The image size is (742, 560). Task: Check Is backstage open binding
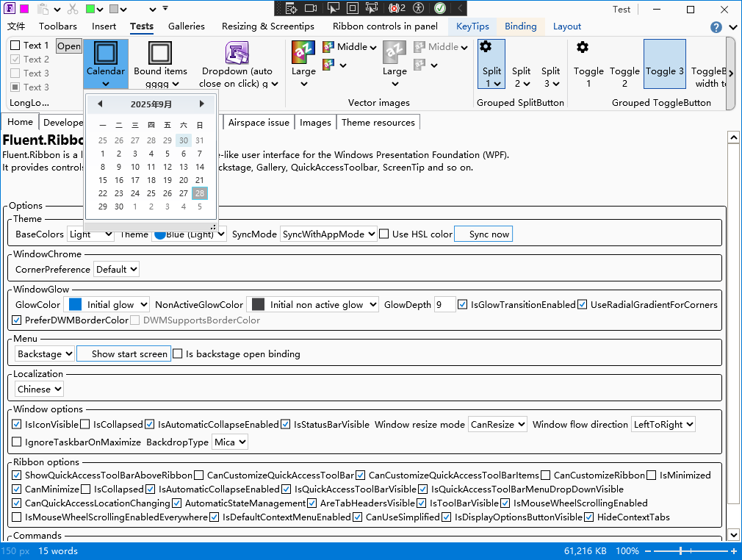coord(178,354)
